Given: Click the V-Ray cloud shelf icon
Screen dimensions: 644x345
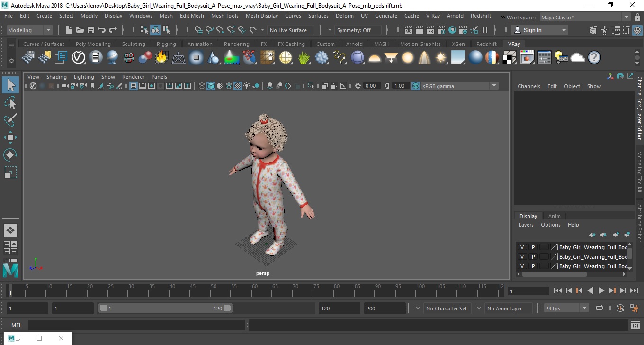Looking at the screenshot, I should pyautogui.click(x=578, y=58).
